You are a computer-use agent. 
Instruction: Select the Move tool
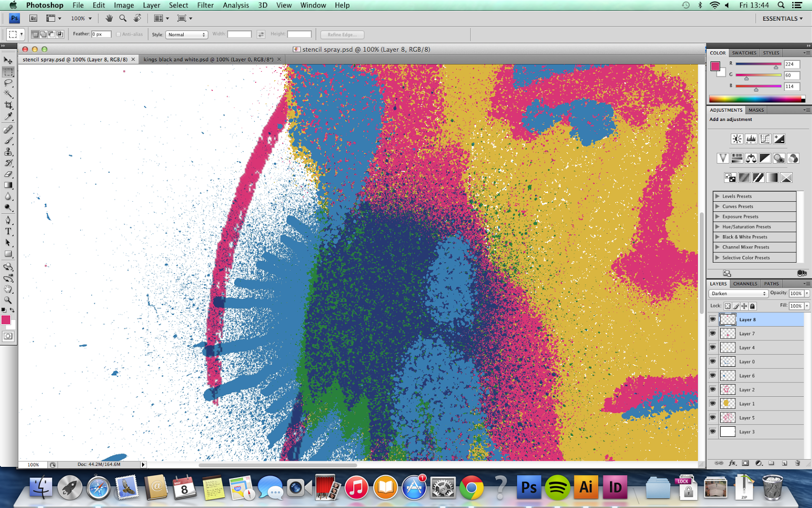coord(9,60)
